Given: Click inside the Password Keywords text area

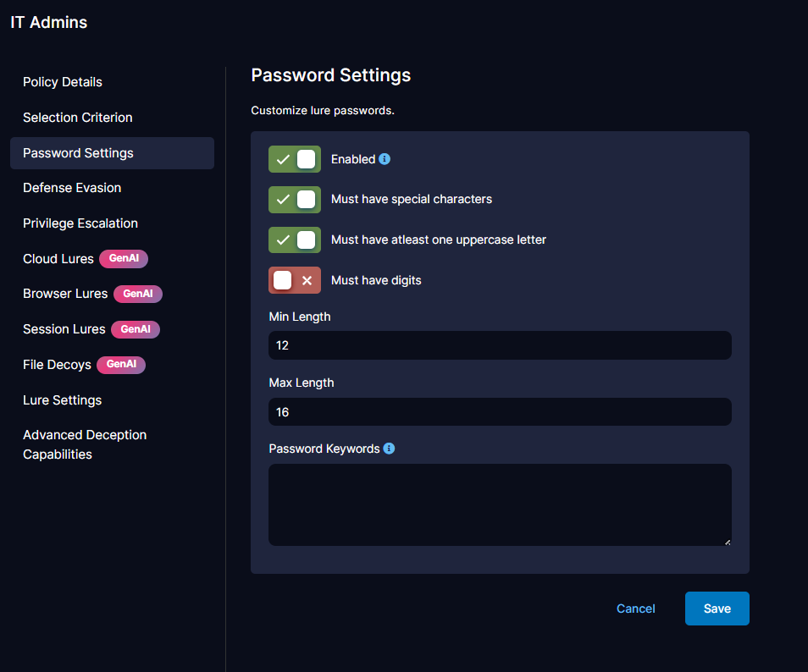Looking at the screenshot, I should (500, 504).
